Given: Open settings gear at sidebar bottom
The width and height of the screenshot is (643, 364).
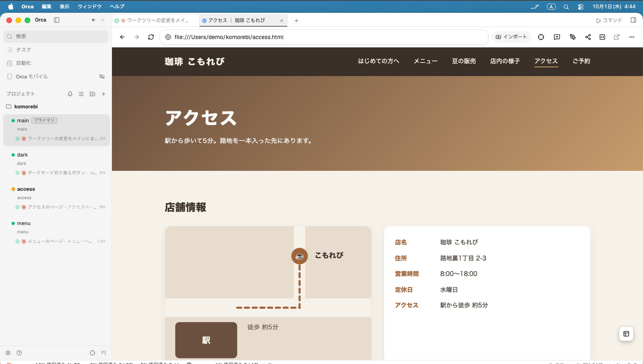Looking at the screenshot, I should click(8, 353).
